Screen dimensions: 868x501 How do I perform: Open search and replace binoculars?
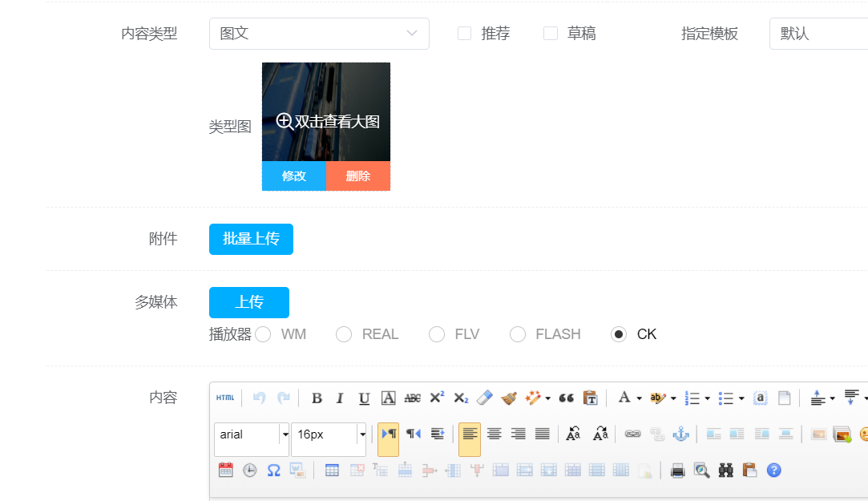click(x=725, y=471)
